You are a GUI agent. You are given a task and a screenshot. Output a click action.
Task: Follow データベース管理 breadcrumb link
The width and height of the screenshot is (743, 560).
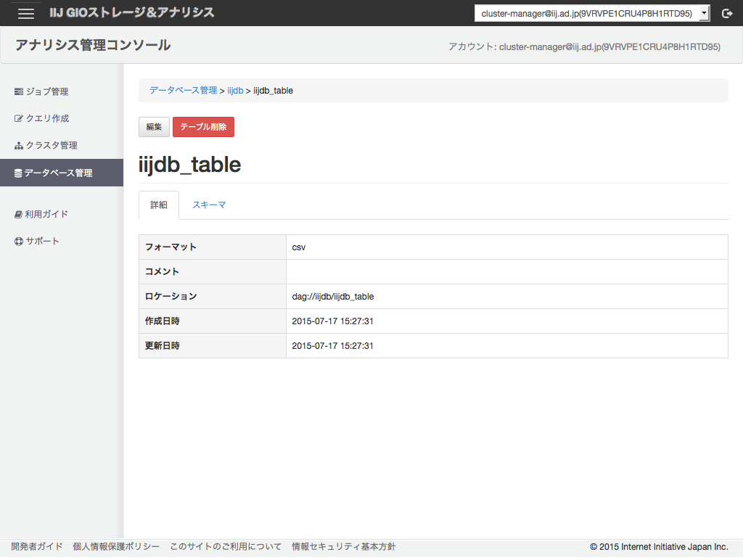184,90
